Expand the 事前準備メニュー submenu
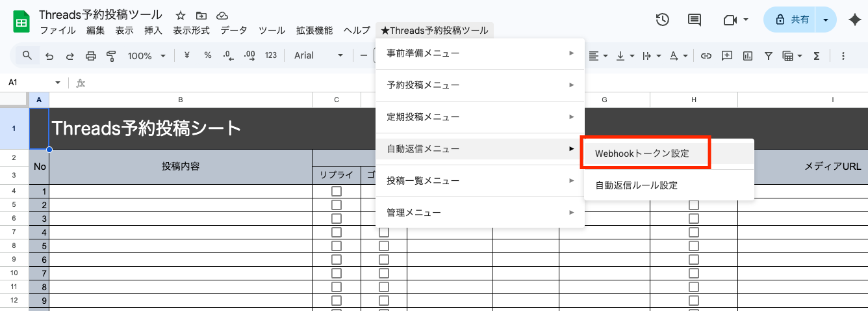Screen dimensions: 868x311 (480, 53)
